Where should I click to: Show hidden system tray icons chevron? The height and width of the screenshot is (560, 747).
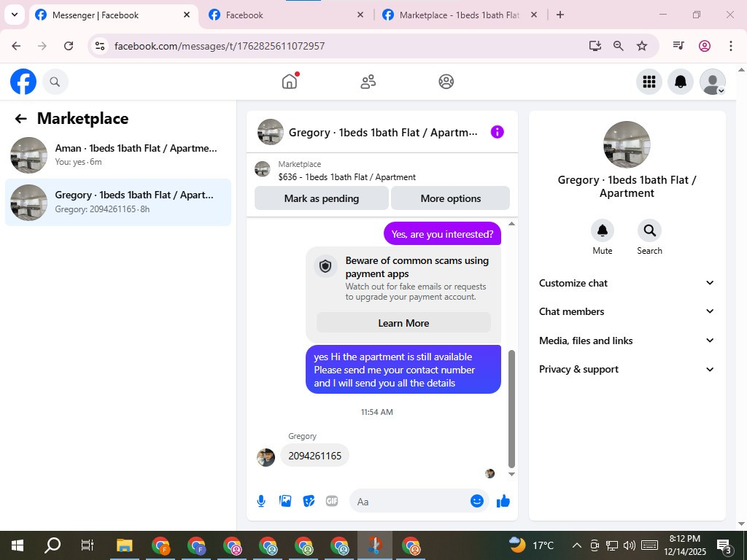tap(576, 545)
